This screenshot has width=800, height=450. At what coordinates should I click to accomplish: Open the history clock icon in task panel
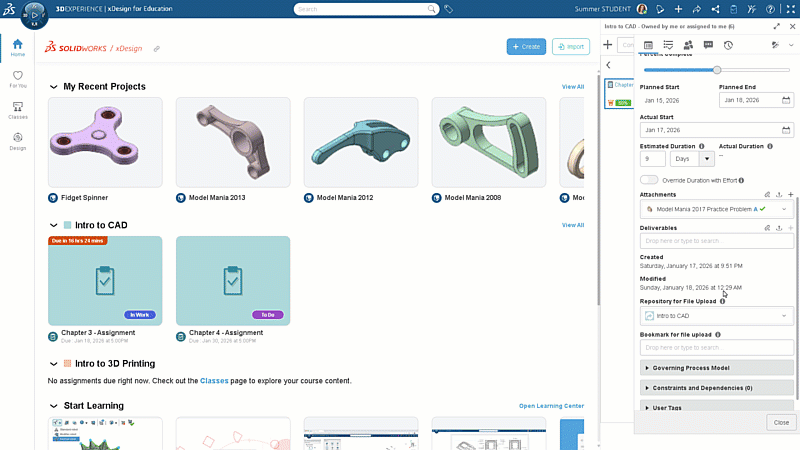[728, 45]
